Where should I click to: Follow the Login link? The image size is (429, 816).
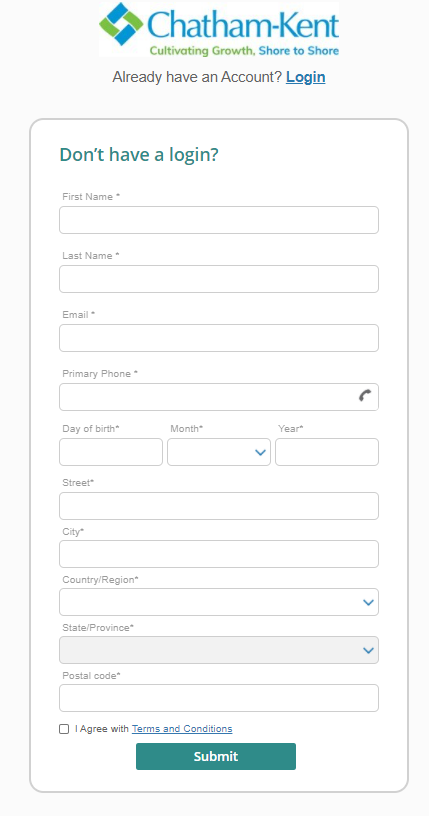pos(306,77)
